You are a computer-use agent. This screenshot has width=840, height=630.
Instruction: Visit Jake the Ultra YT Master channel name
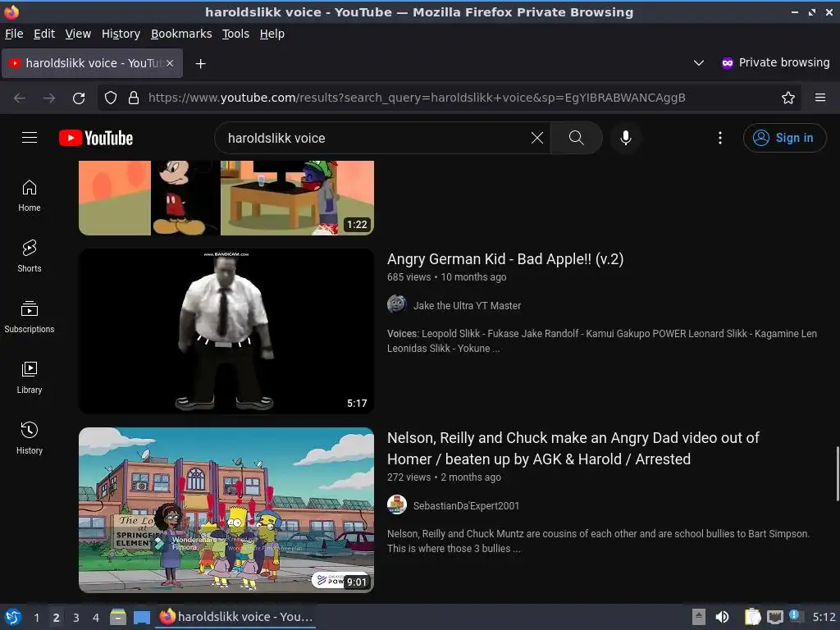[x=467, y=305]
